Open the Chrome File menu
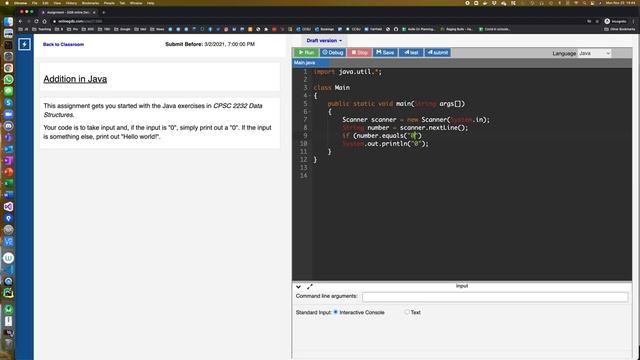Viewport: 640px width, 360px height. [35, 3]
